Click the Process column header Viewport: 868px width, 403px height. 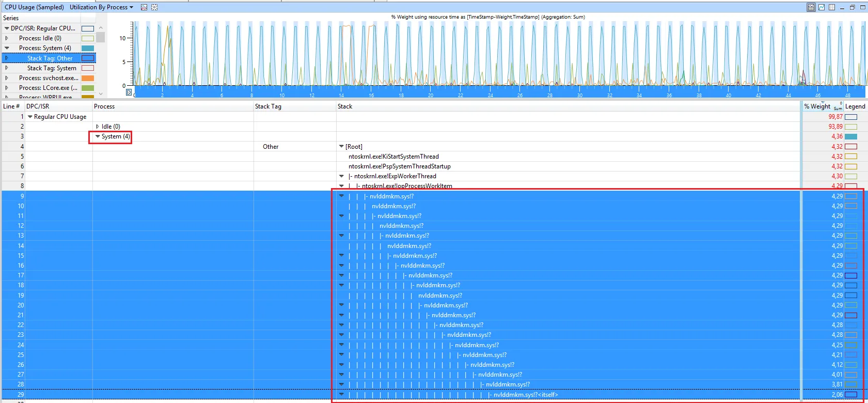[173, 106]
